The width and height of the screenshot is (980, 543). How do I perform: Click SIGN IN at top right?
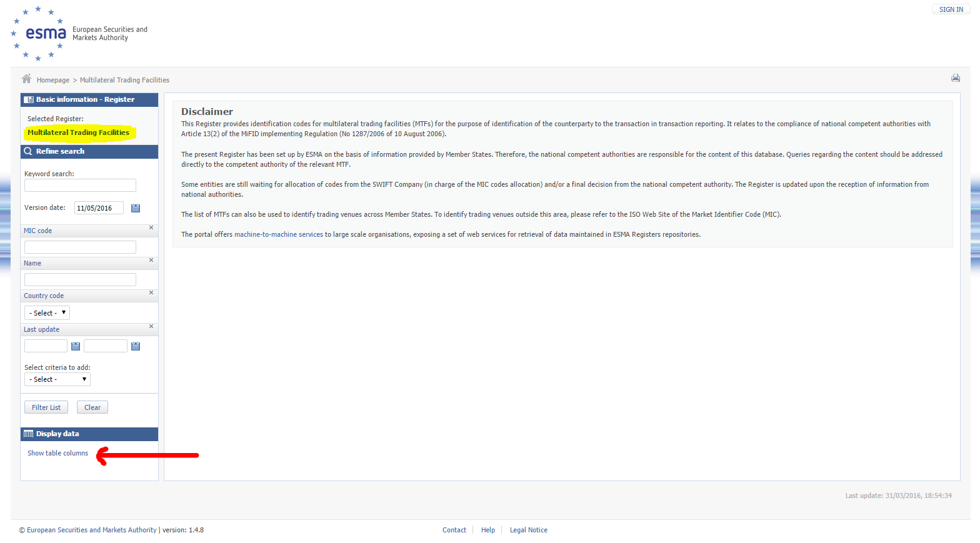pos(951,9)
